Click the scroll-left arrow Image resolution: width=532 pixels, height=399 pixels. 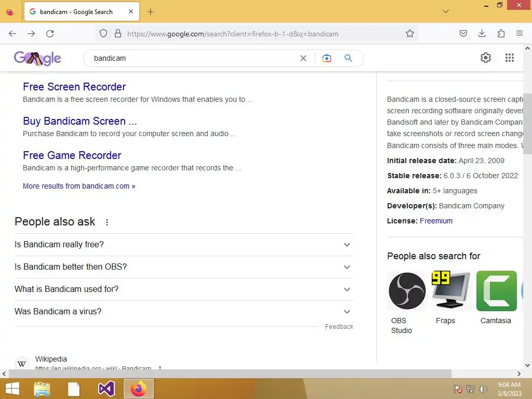[x=4, y=374]
